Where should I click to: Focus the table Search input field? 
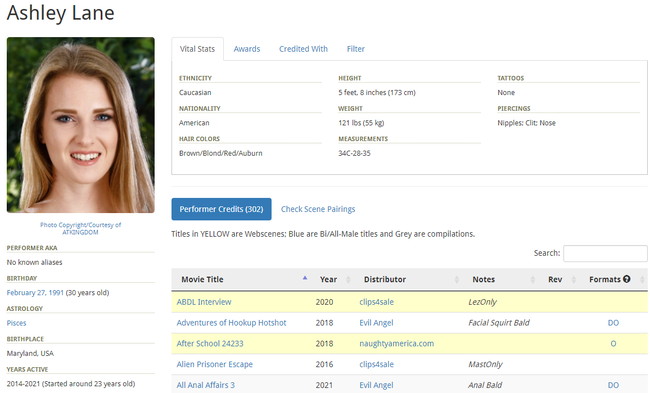(605, 253)
